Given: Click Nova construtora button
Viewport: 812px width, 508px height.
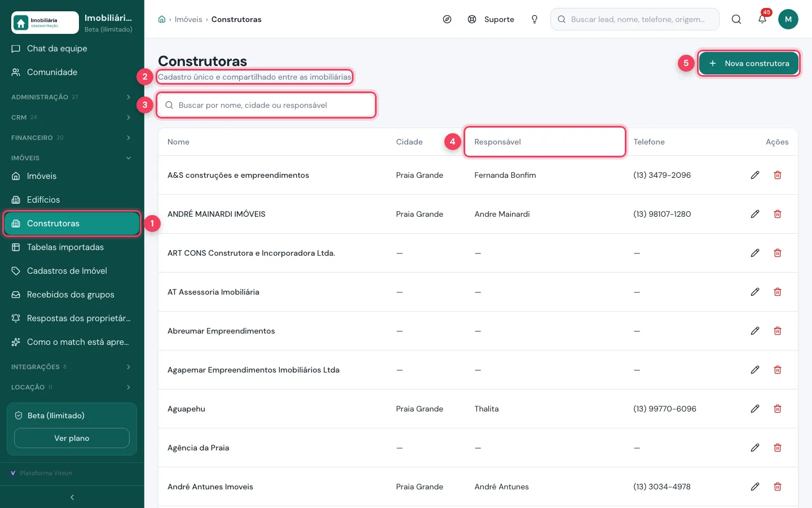Looking at the screenshot, I should (x=749, y=63).
